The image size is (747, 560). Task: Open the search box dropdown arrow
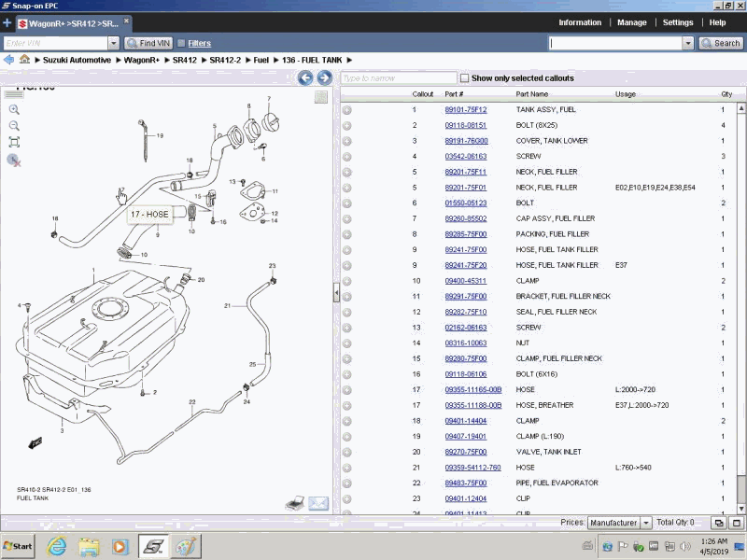coord(687,43)
